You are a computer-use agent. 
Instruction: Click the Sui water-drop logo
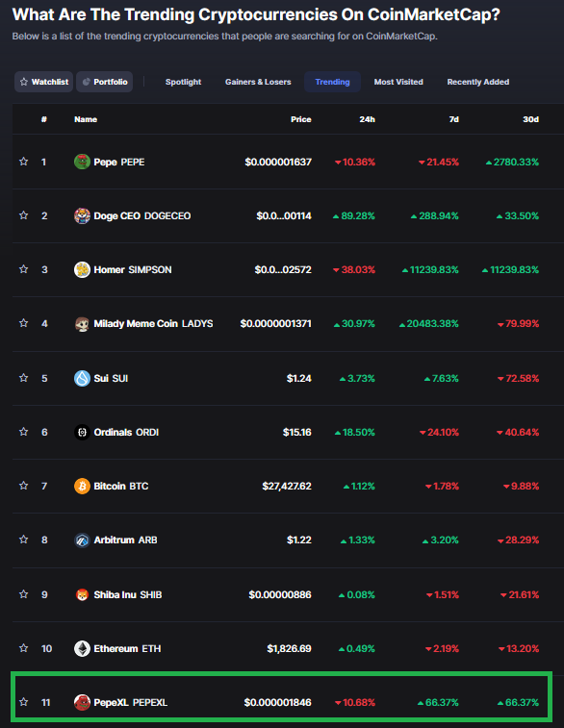[x=82, y=378]
